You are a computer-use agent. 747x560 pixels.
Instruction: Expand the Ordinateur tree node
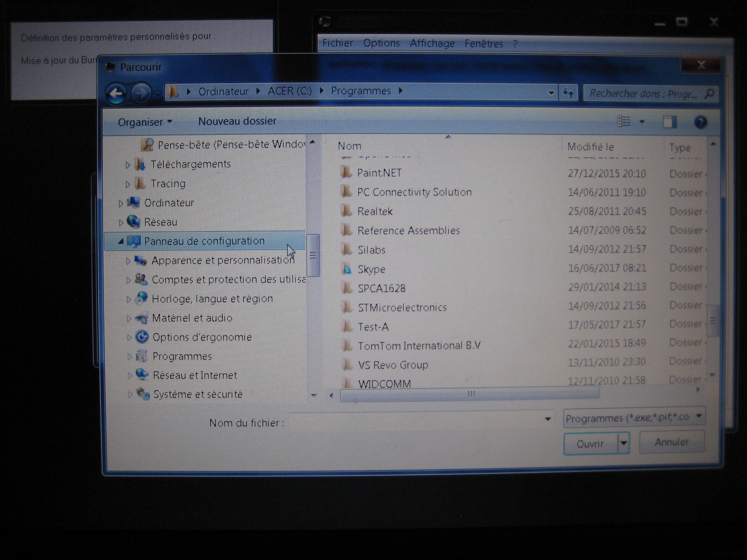tap(121, 203)
